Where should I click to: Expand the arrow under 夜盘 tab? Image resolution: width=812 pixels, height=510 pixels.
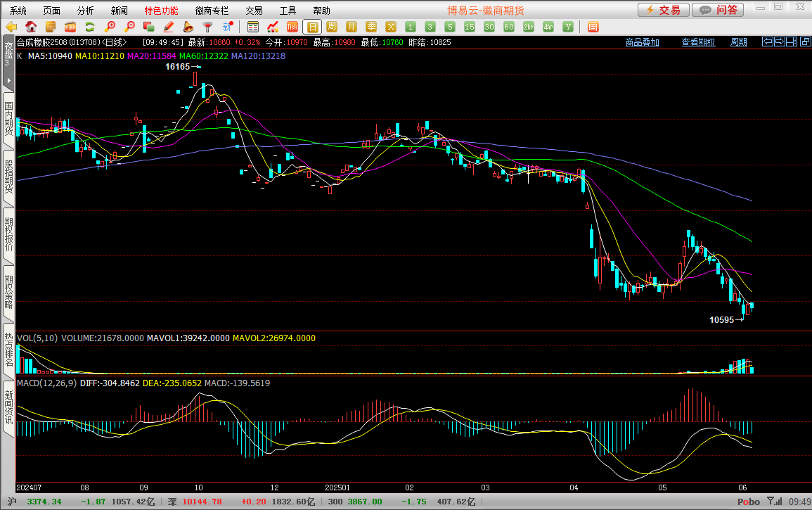tap(8, 80)
